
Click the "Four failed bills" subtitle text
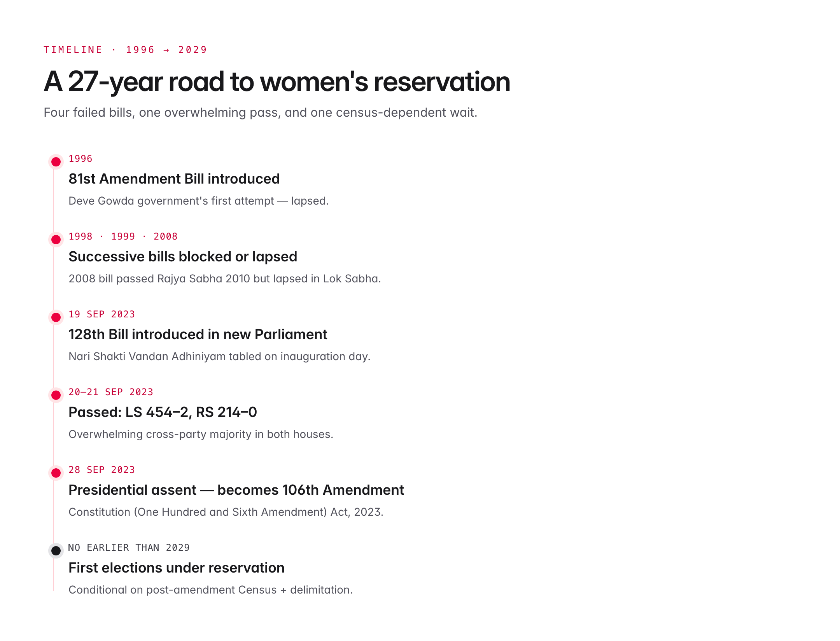[260, 112]
